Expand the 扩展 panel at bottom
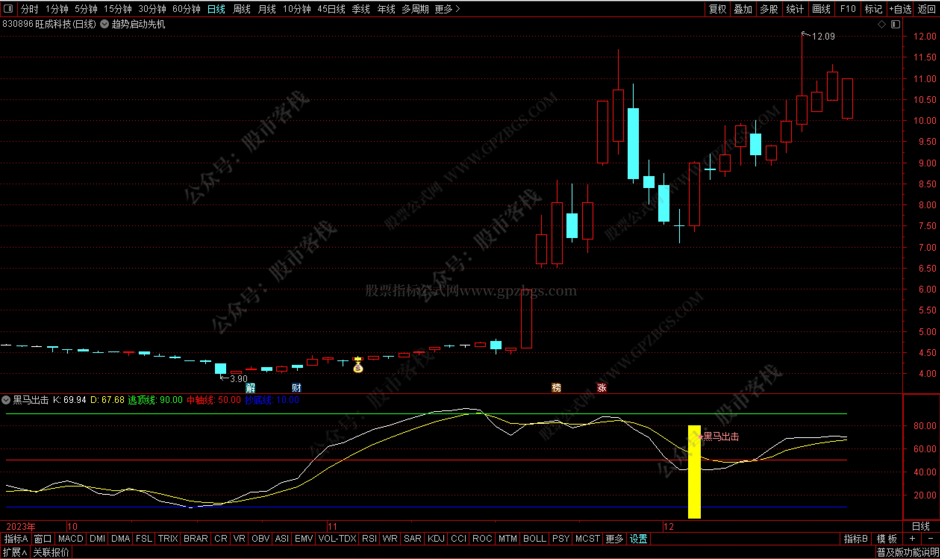Screen dimensions: 940x560 15,553
